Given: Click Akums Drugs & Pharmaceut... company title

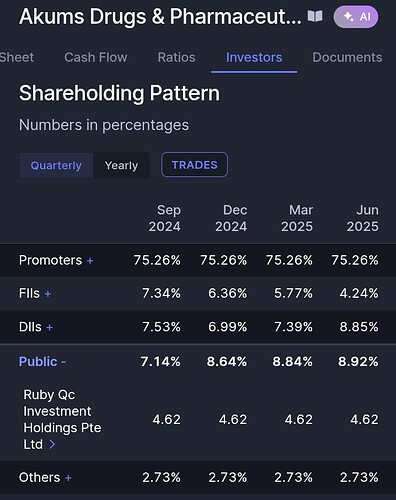Looking at the screenshot, I should [x=160, y=17].
